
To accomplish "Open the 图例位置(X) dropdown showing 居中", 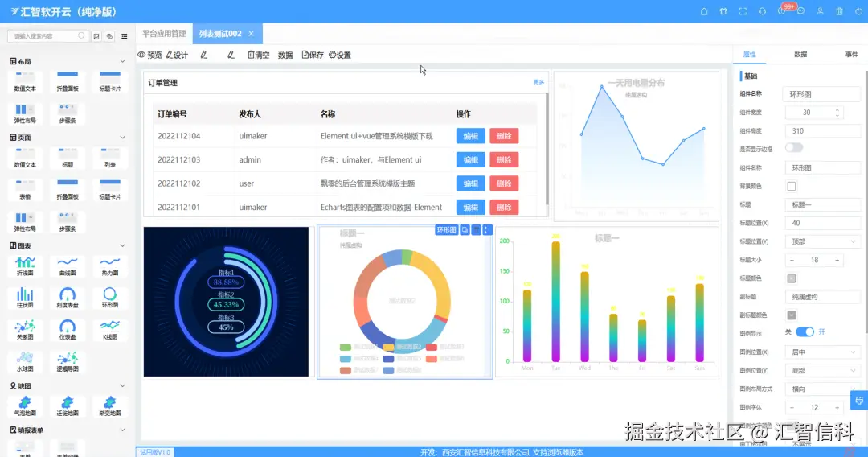I will point(823,352).
